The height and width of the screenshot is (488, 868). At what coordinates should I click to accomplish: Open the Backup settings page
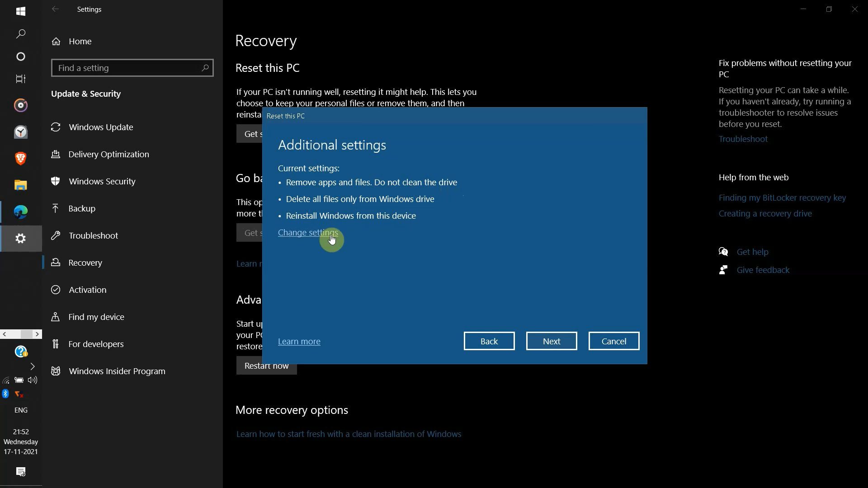point(82,208)
